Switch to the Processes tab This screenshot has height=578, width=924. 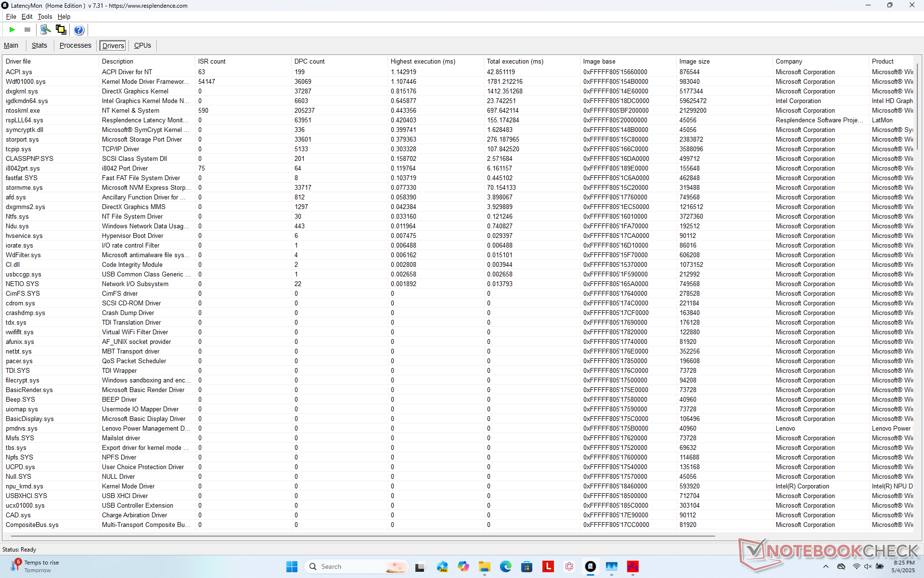click(75, 45)
